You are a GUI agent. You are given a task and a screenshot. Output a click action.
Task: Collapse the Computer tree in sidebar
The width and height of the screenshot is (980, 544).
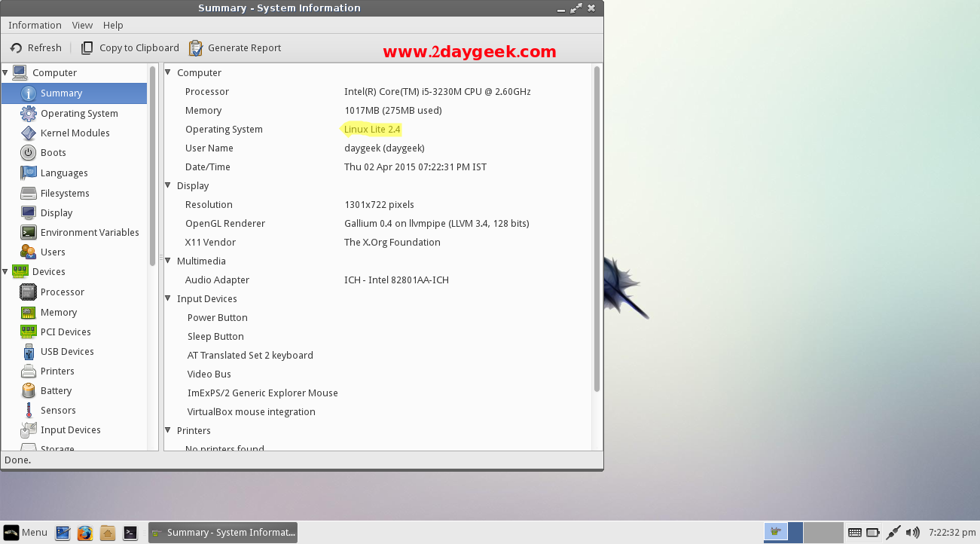[6, 73]
